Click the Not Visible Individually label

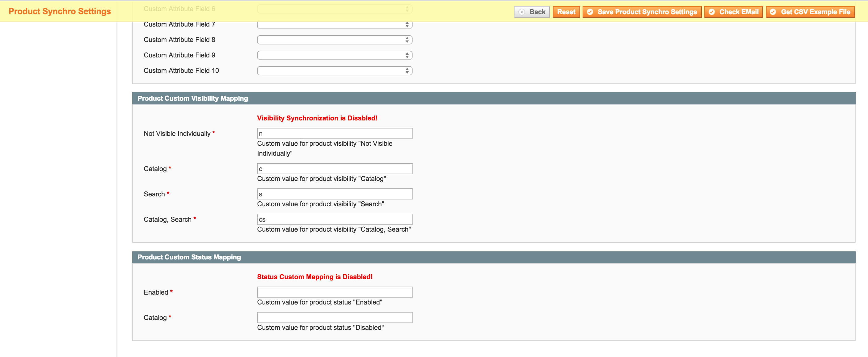click(177, 134)
